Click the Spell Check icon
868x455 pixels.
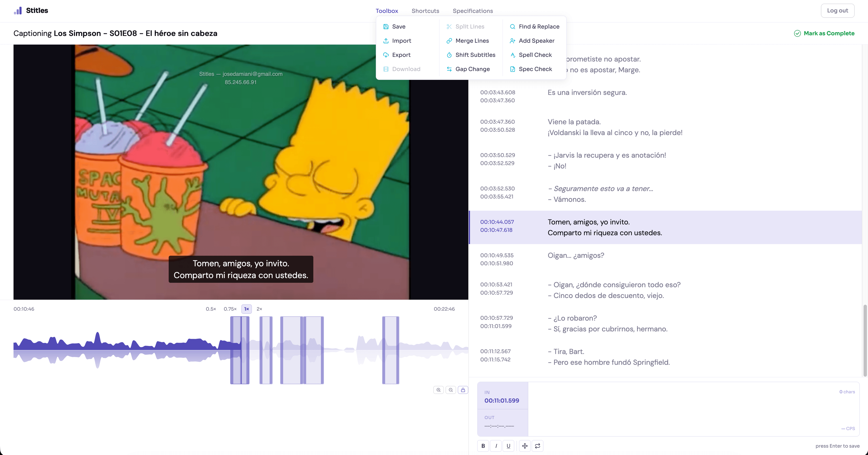coord(512,55)
